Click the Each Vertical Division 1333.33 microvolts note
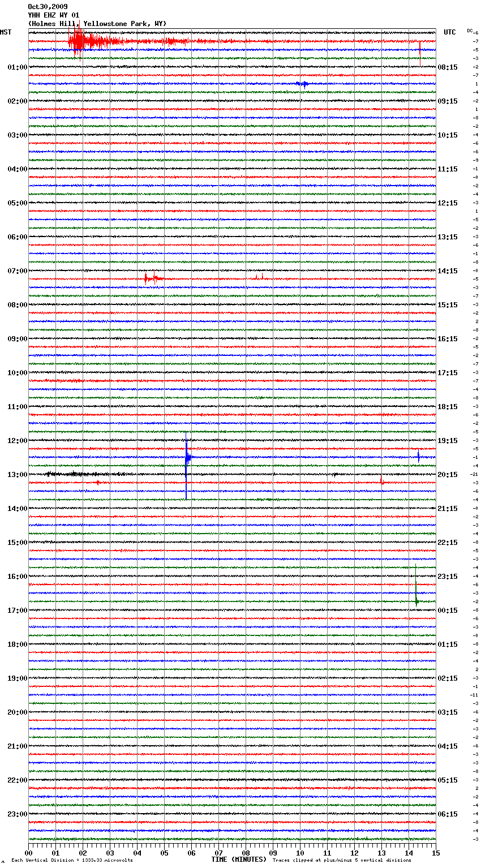The height and width of the screenshot is (868, 481). coord(72,860)
